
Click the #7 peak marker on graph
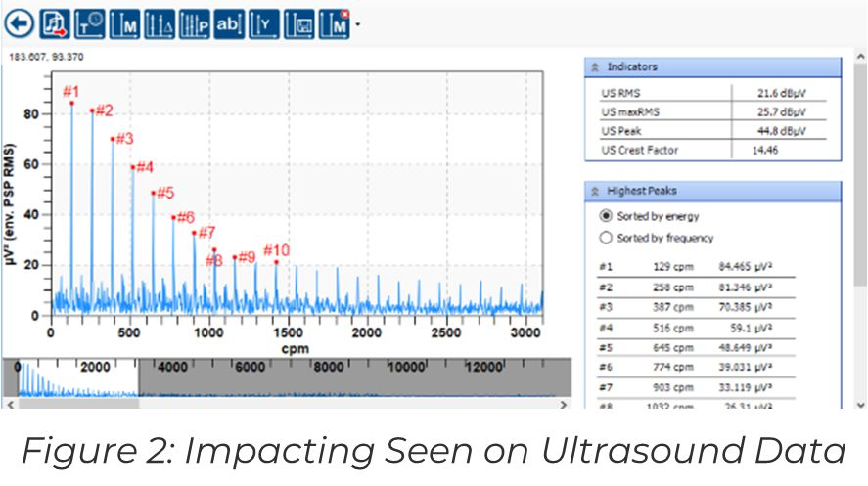tap(195, 233)
